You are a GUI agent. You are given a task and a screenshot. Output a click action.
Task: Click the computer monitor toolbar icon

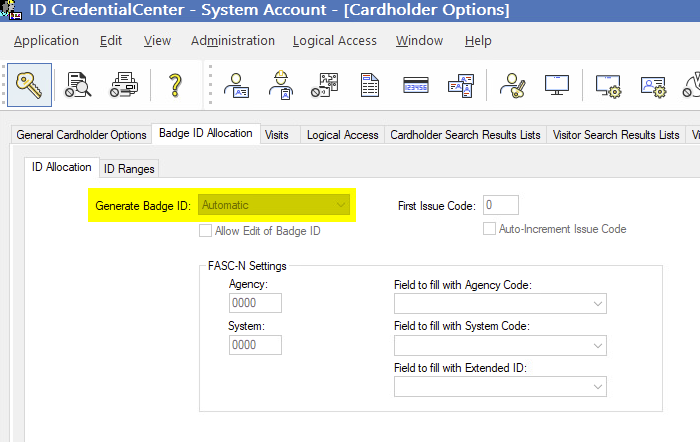pos(557,84)
